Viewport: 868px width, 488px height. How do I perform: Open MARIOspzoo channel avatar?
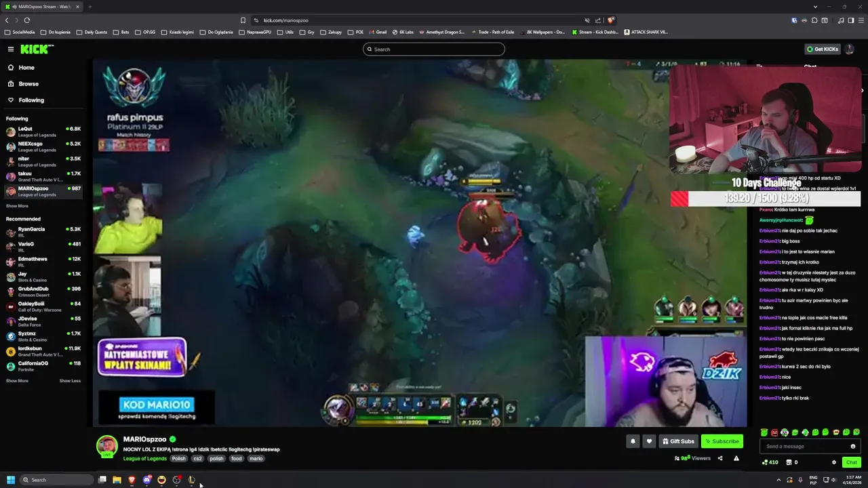coord(107,447)
